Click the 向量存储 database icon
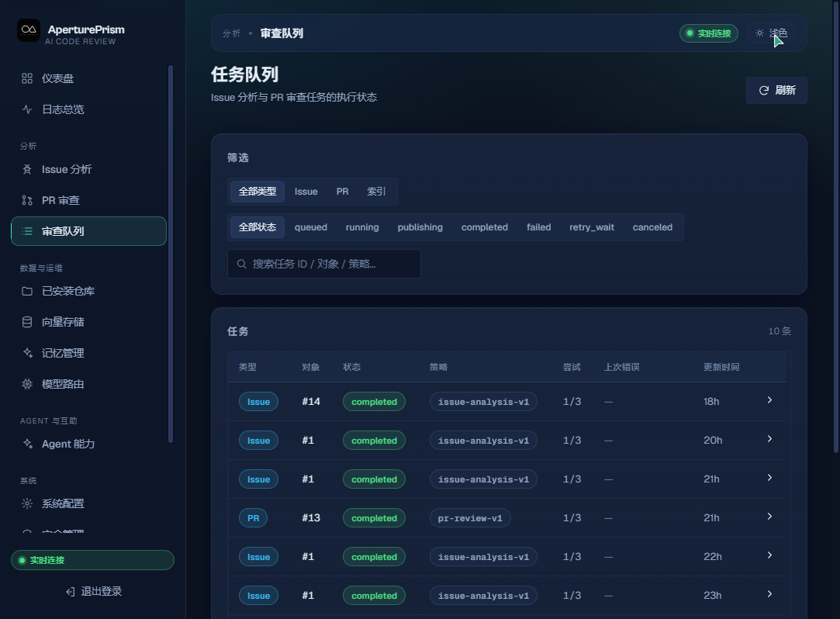Screen dimensions: 840x619 point(27,322)
